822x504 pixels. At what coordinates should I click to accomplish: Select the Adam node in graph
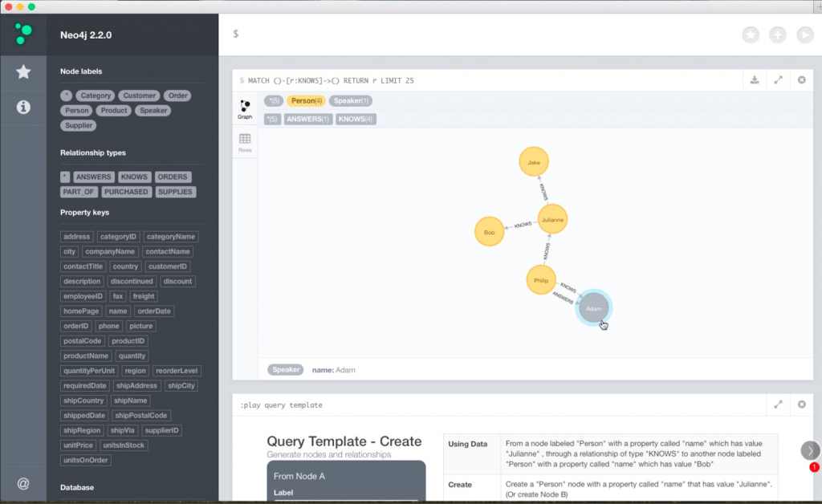tap(593, 308)
